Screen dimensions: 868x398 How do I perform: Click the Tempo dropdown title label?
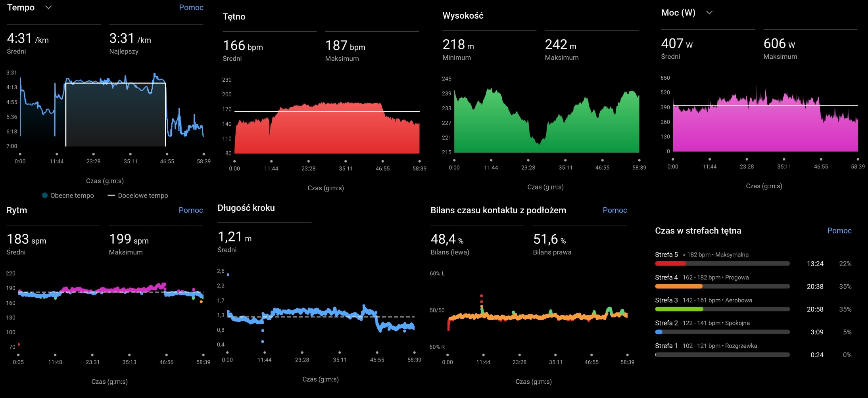tap(21, 8)
